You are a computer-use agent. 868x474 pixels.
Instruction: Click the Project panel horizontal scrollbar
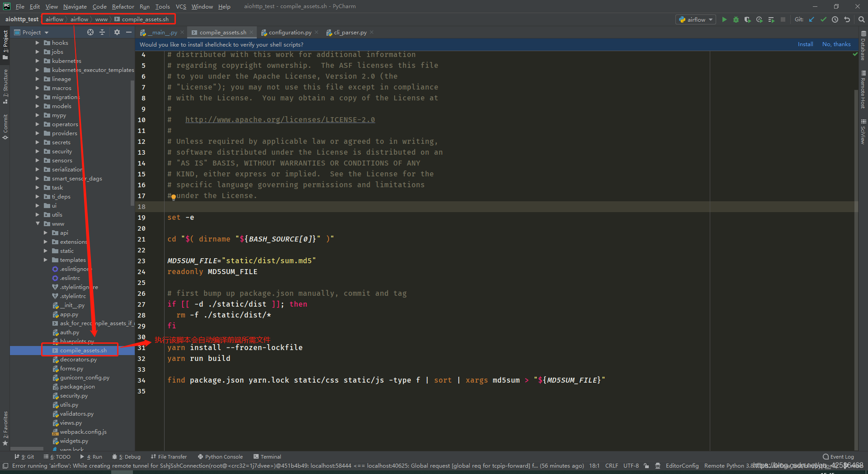(x=27, y=449)
